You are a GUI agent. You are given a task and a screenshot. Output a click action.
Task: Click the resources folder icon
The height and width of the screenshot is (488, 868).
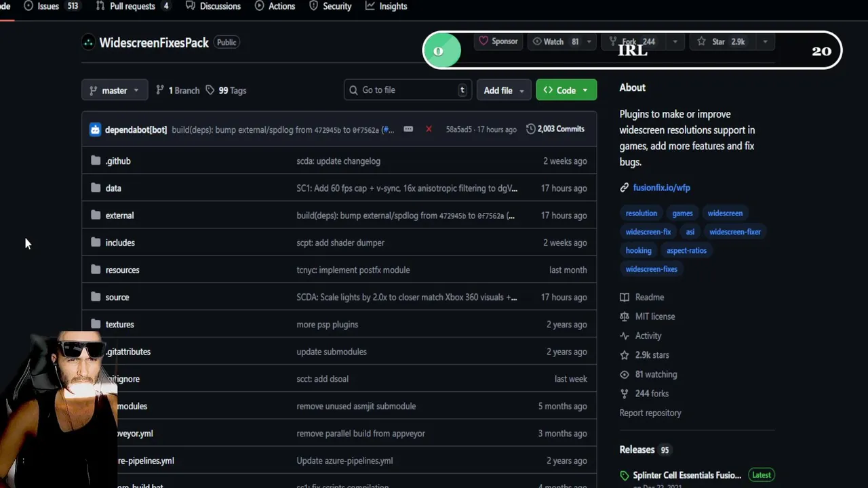(96, 270)
